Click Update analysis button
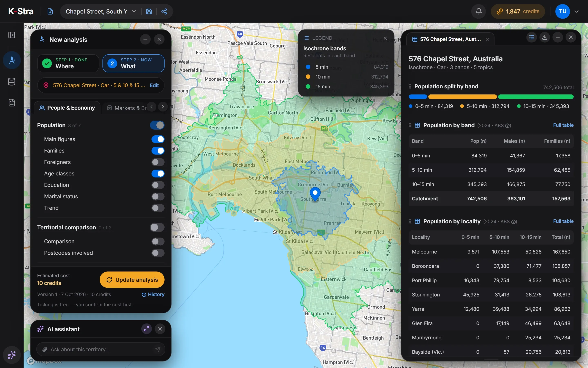This screenshot has width=588, height=368. coord(132,280)
